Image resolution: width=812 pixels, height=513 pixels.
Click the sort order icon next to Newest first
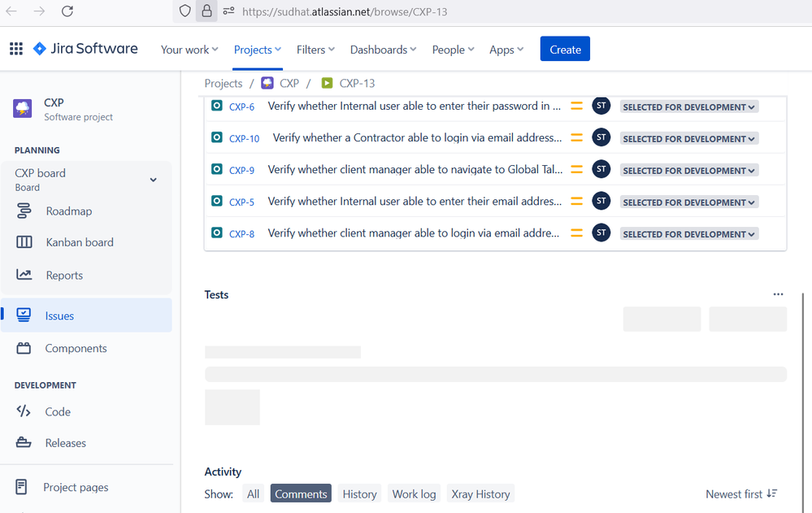tap(772, 493)
